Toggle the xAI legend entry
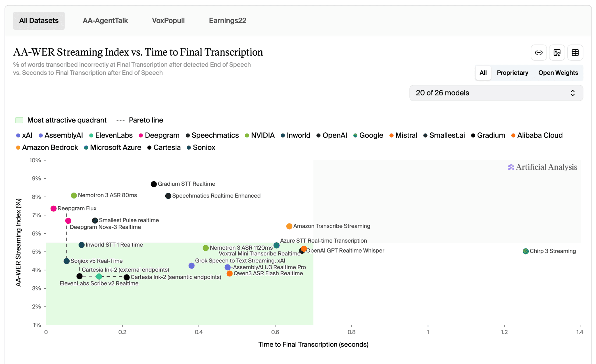The image size is (596, 364). click(24, 135)
